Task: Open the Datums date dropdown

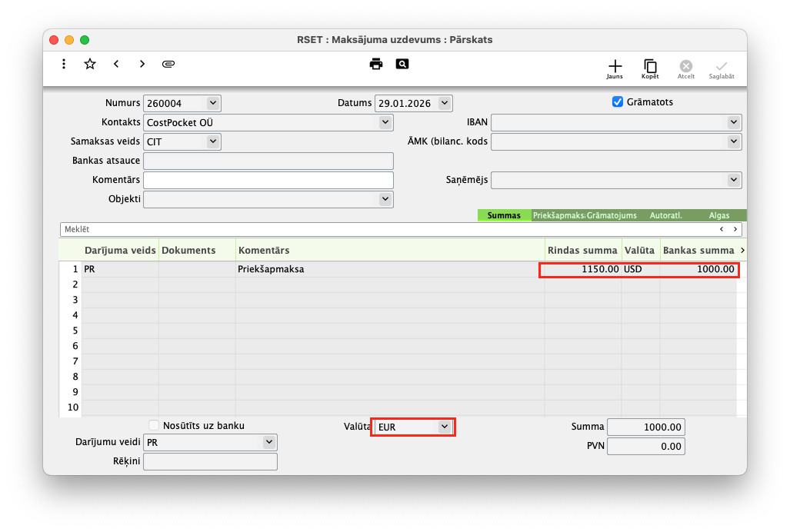Action: point(445,103)
